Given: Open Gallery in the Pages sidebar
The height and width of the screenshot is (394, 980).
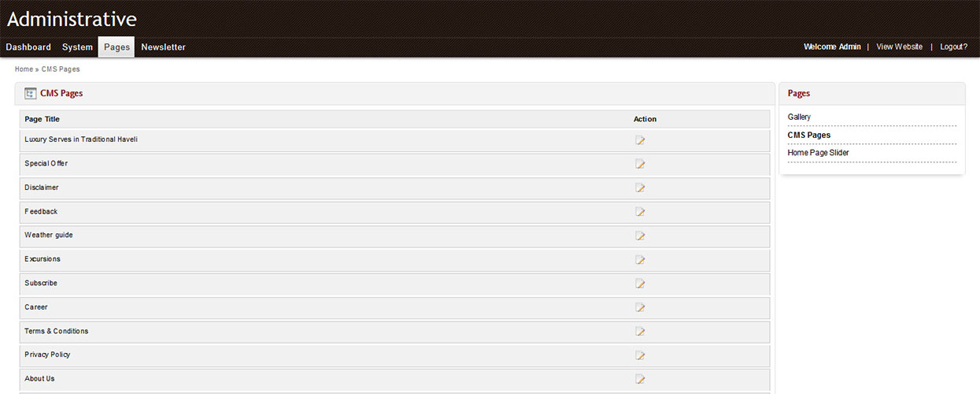Looking at the screenshot, I should tap(799, 117).
